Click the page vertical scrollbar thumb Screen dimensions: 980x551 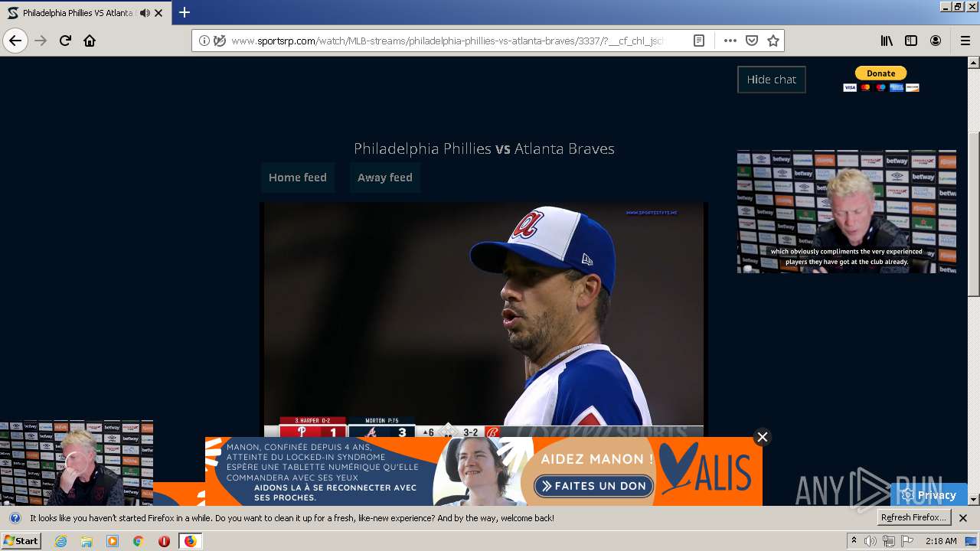coord(974,214)
